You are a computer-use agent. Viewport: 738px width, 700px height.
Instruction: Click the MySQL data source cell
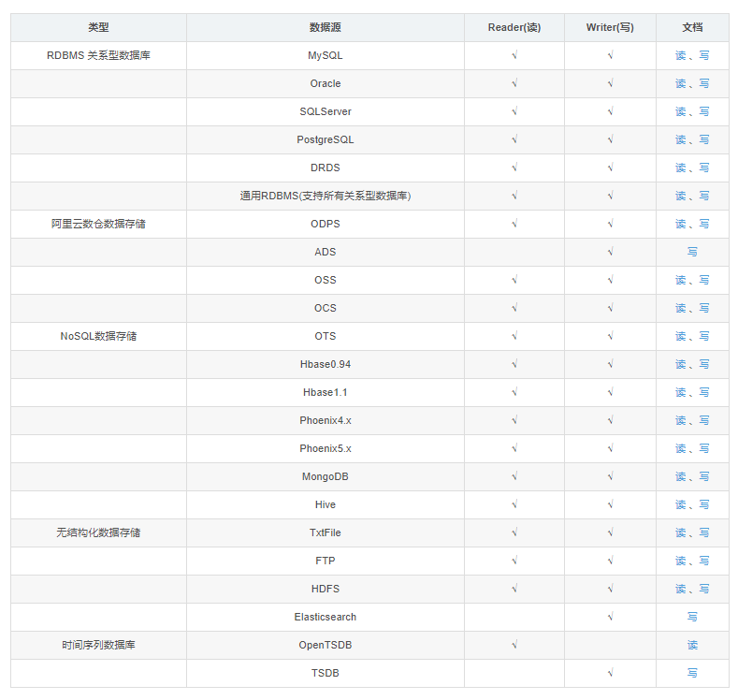pyautogui.click(x=326, y=55)
